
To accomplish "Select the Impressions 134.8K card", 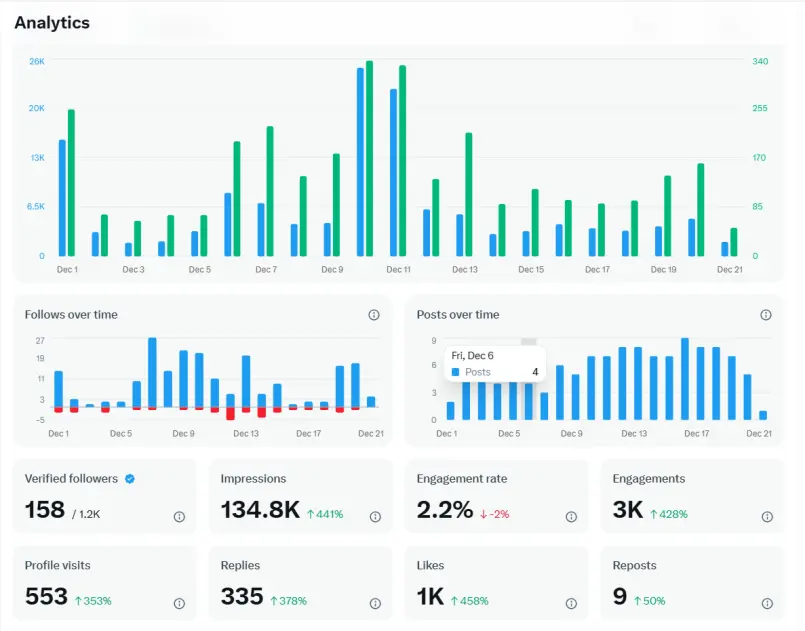I will coord(301,495).
